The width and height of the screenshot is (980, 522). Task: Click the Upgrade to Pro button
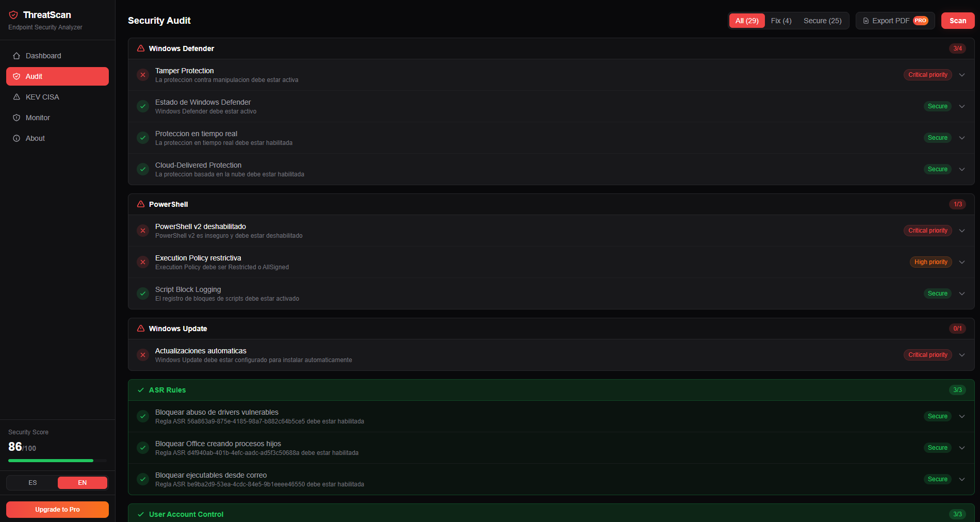tap(57, 509)
